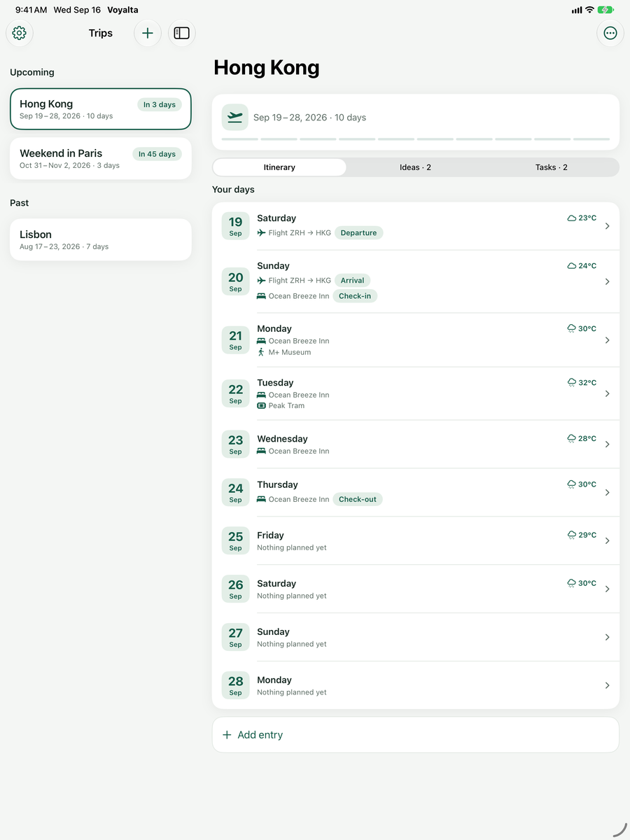Screen dimensions: 630x840
Task: Click the Check-in tag on Sunday
Action: [x=355, y=296]
